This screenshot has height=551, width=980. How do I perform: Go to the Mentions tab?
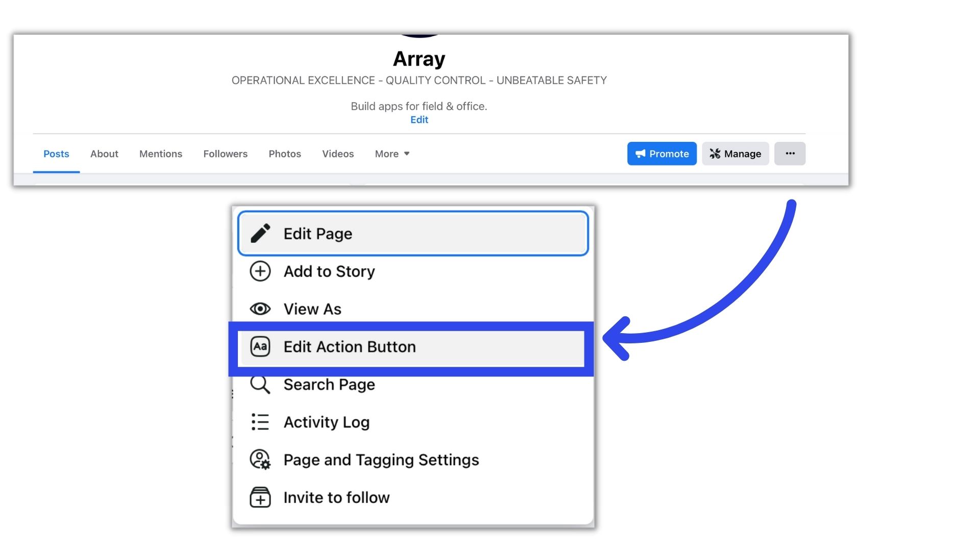pos(161,154)
